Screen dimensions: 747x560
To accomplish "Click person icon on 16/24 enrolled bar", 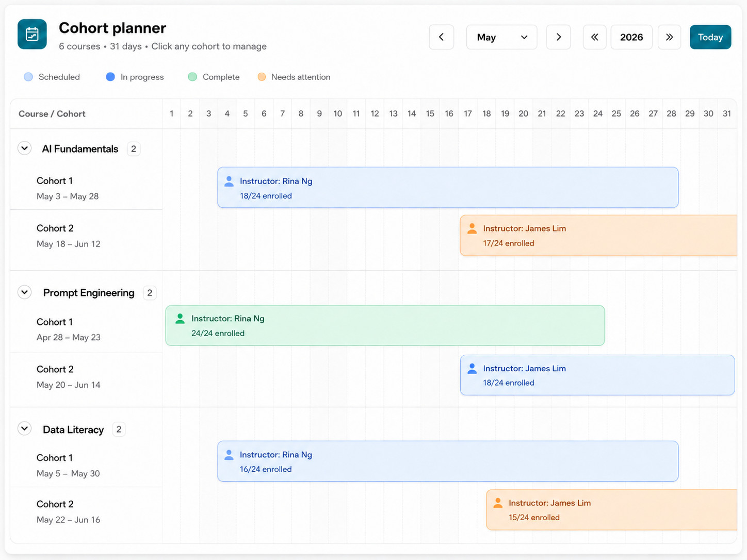I will 229,454.
